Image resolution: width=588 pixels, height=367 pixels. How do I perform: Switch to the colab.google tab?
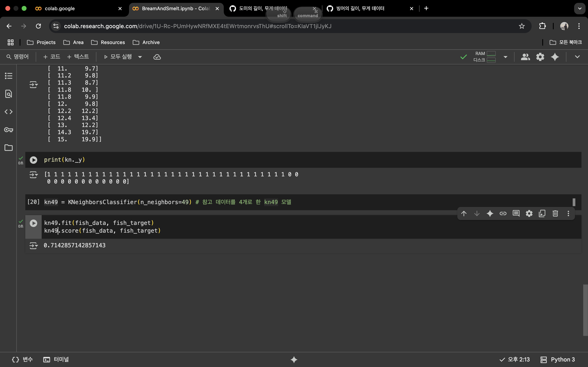tap(78, 9)
